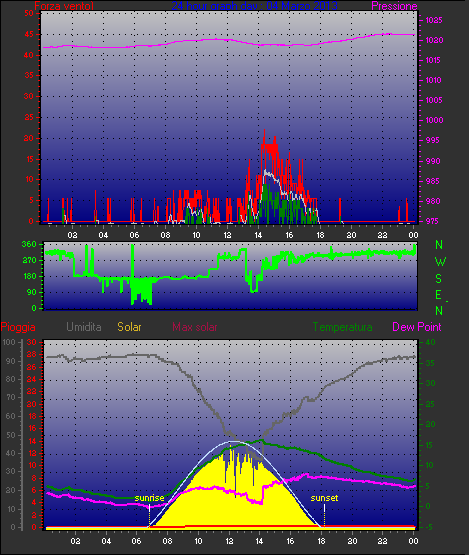Click the Umidita legend label
469x555 pixels.
[84, 327]
